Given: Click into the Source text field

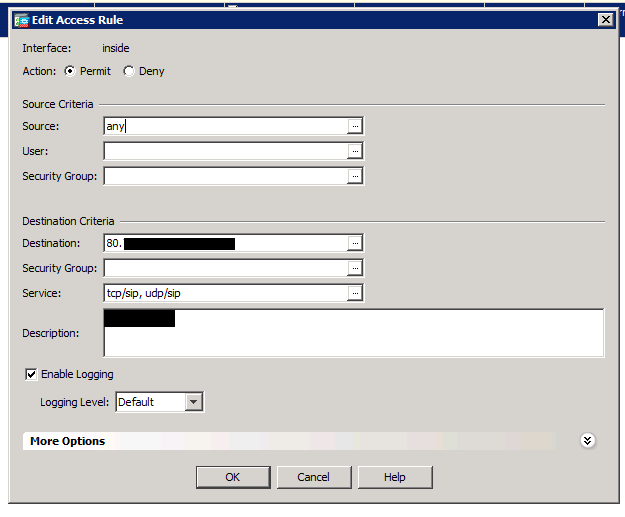Looking at the screenshot, I should [225, 126].
